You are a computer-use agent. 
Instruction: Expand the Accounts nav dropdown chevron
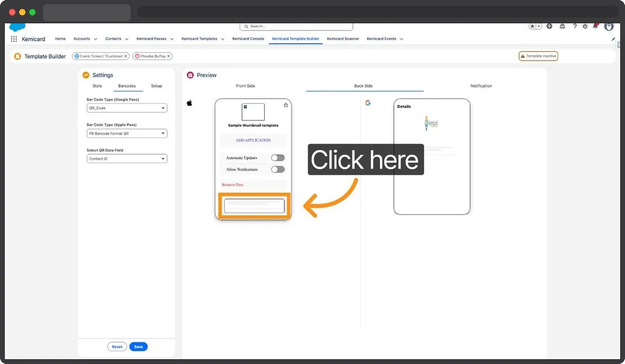tap(96, 39)
